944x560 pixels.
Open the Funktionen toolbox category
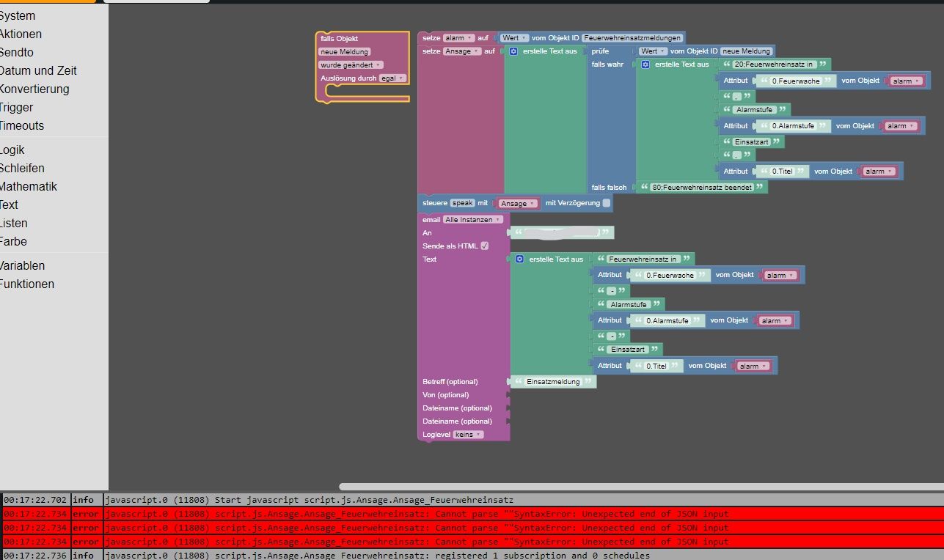tap(27, 284)
